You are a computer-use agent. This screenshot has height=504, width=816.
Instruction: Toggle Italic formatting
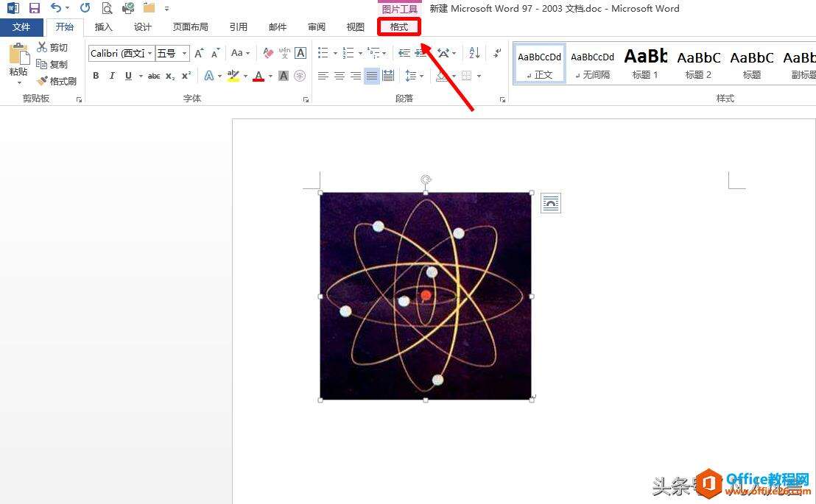[112, 76]
